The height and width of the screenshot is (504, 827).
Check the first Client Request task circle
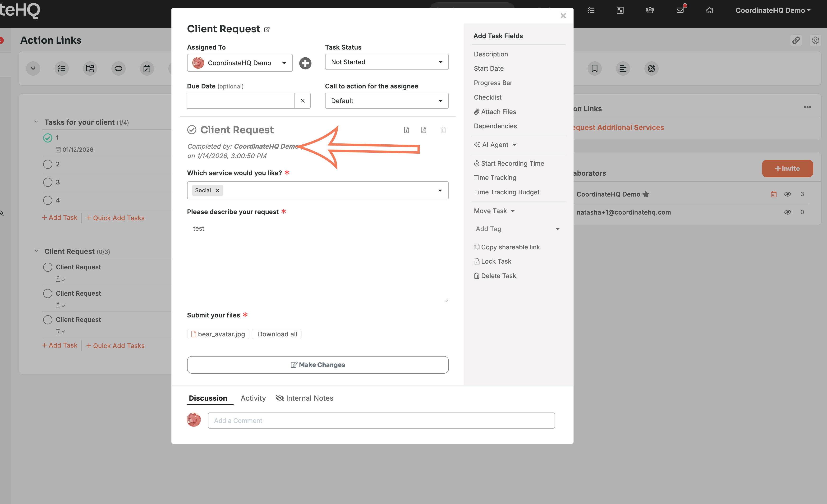point(48,267)
